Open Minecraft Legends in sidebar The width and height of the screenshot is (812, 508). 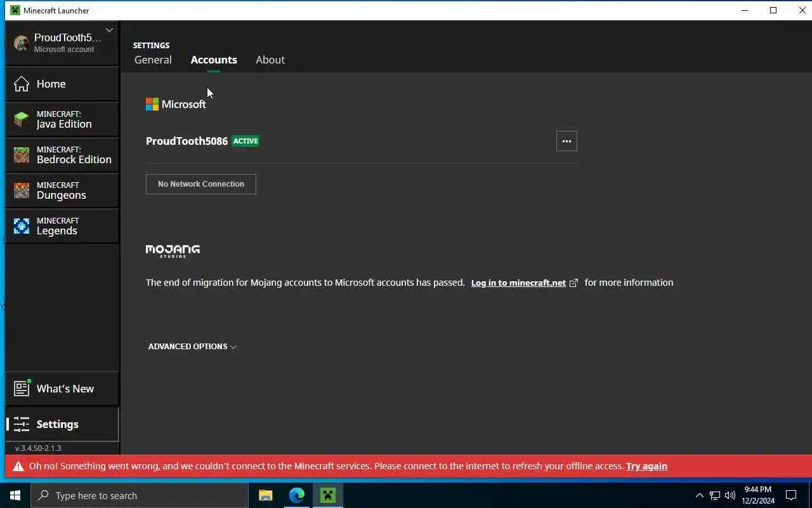tap(62, 226)
